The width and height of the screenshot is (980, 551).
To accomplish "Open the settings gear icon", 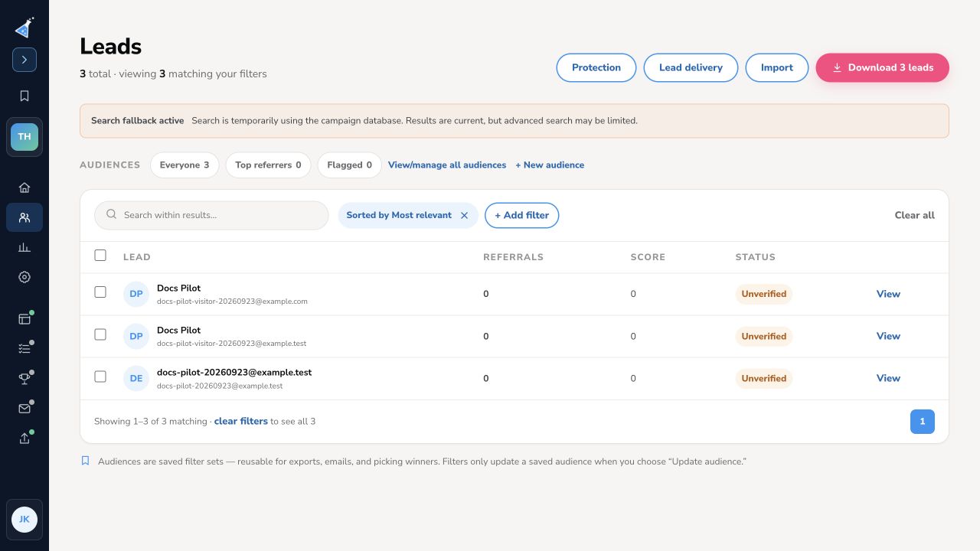I will pyautogui.click(x=24, y=277).
